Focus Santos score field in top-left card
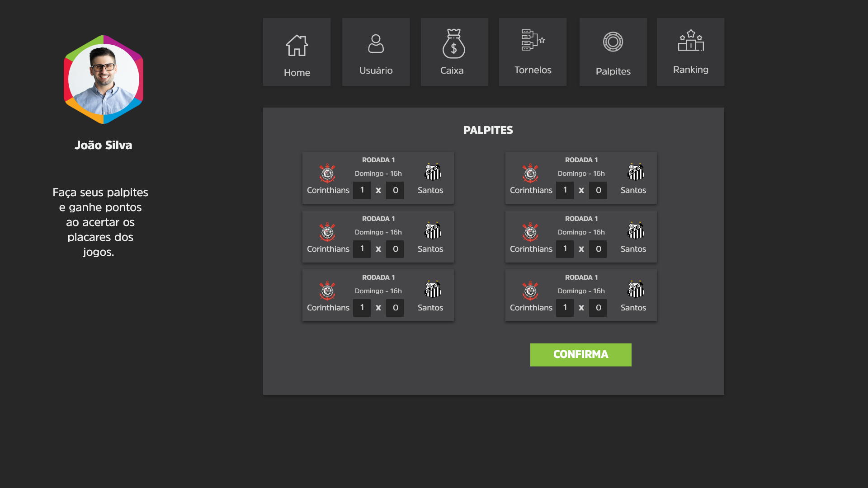The height and width of the screenshot is (488, 868). pos(395,190)
